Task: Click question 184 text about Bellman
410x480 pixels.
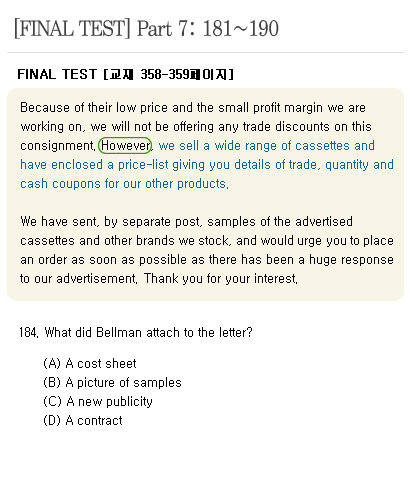Action: (136, 332)
